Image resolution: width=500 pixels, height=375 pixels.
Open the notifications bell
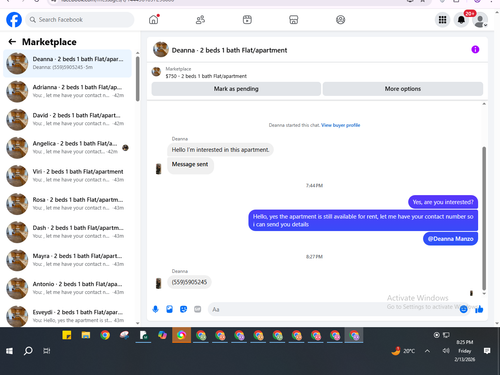click(x=461, y=20)
